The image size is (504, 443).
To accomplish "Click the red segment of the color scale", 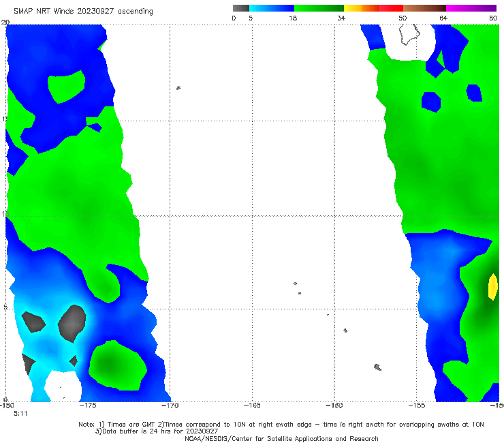I will 391,8.
